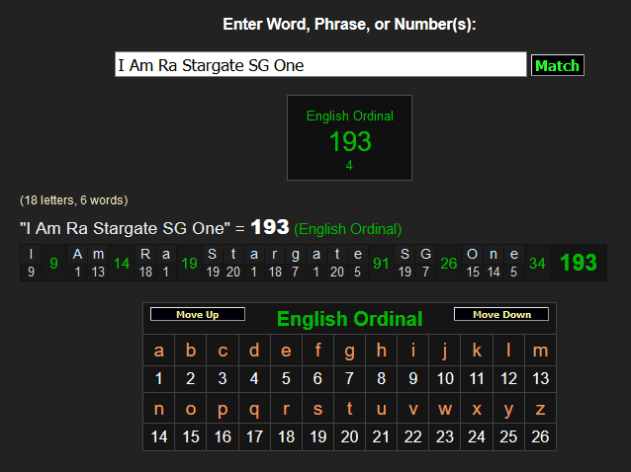This screenshot has width=631, height=472.
Task: Click the English Ordinal cipher chart heading
Action: click(x=349, y=319)
